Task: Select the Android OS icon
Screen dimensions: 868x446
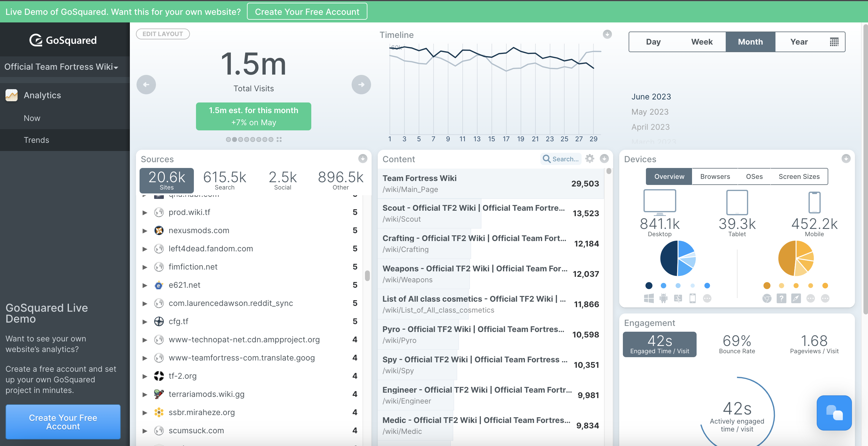Action: click(x=663, y=298)
